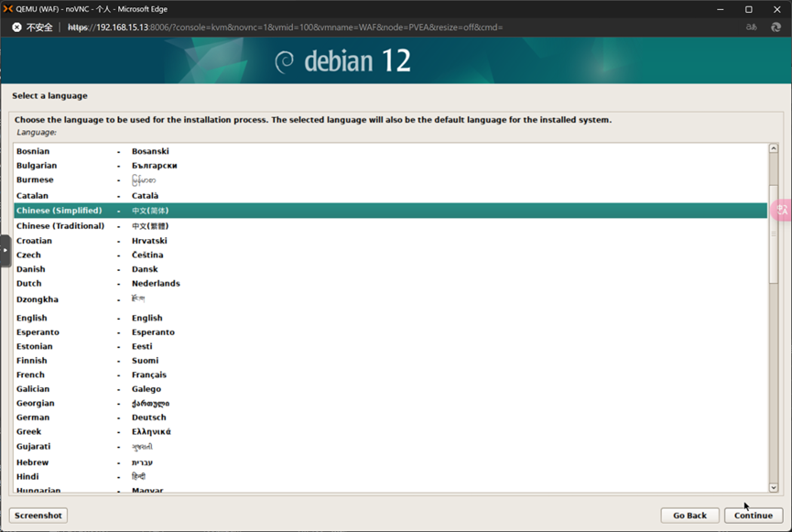The width and height of the screenshot is (792, 532).
Task: Select Chinese (Simplified) language row
Action: pos(390,211)
